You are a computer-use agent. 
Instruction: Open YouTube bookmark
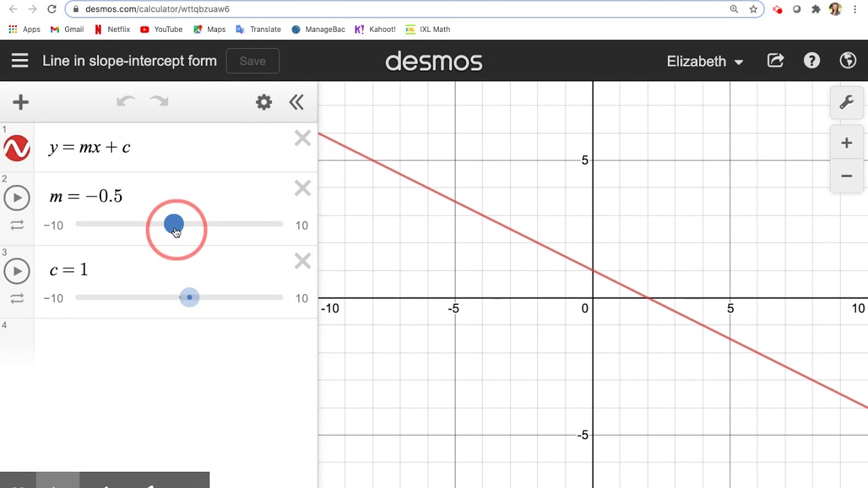[161, 29]
